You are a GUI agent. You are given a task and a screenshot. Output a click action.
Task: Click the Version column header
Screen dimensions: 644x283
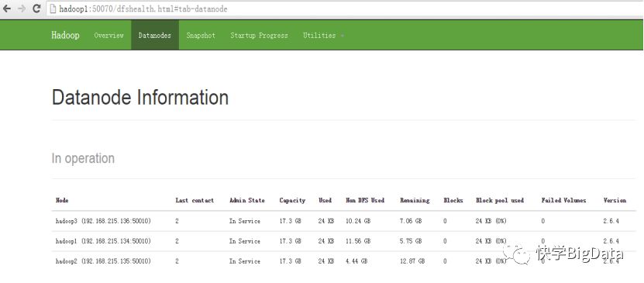(x=615, y=201)
